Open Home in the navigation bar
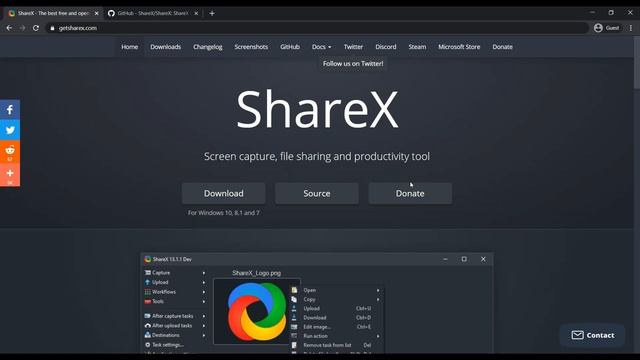The width and height of the screenshot is (640, 360). 129,47
